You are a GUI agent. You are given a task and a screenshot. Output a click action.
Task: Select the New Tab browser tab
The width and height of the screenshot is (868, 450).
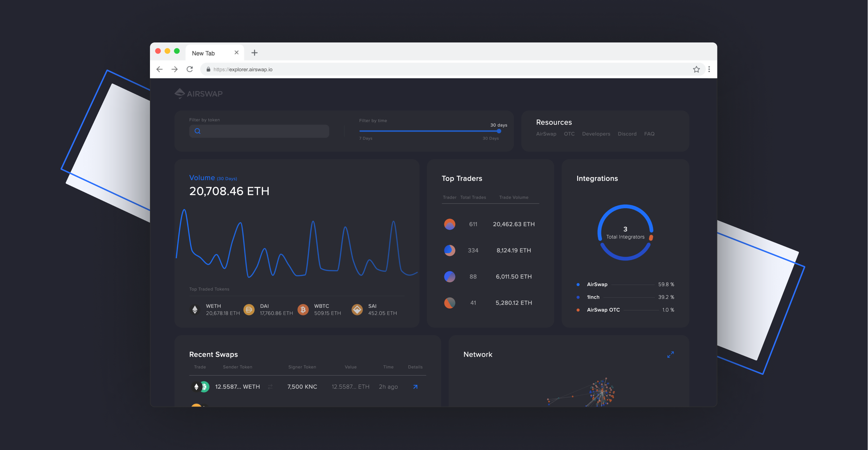pos(215,53)
